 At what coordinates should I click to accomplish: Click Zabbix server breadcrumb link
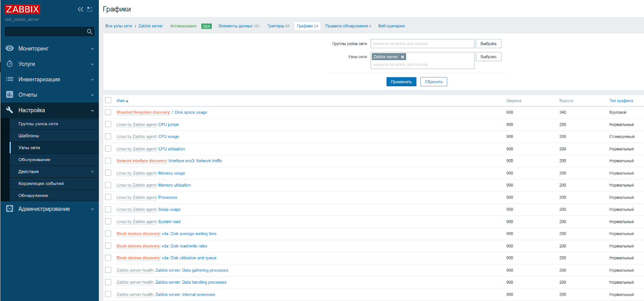pos(151,26)
